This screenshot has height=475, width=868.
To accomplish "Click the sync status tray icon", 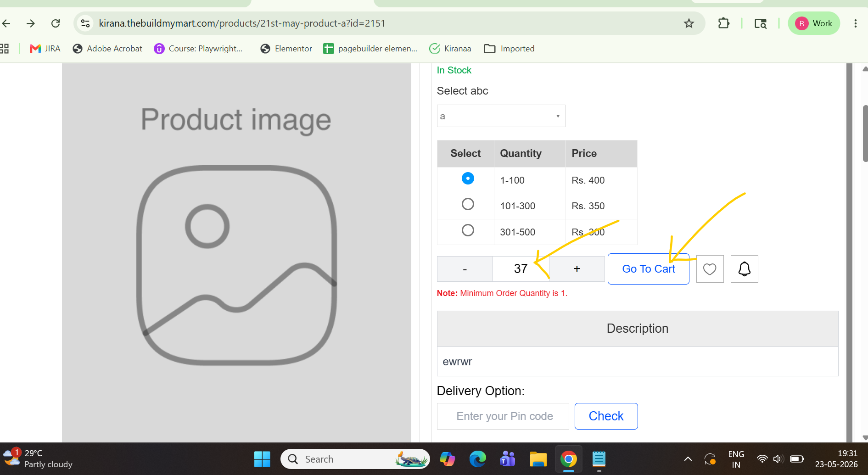I will 710,459.
